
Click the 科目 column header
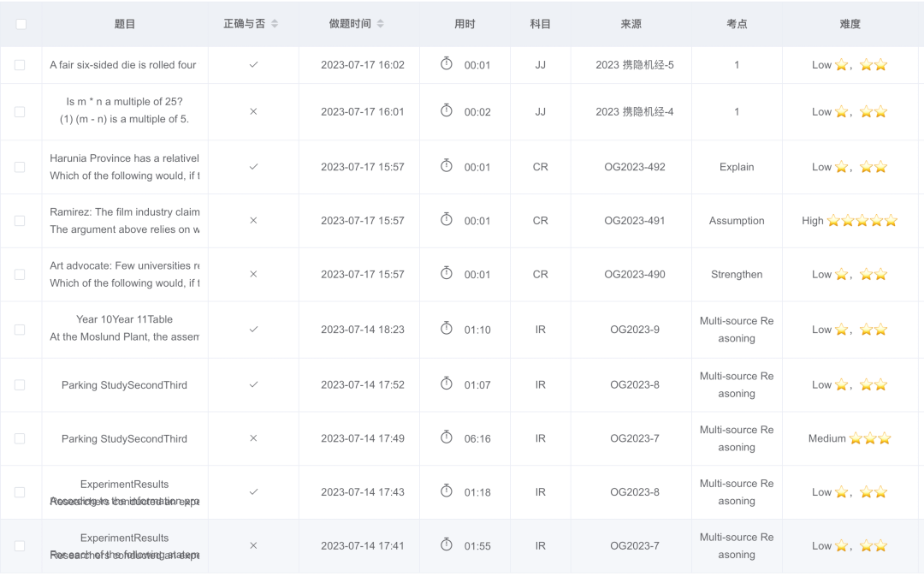(540, 24)
